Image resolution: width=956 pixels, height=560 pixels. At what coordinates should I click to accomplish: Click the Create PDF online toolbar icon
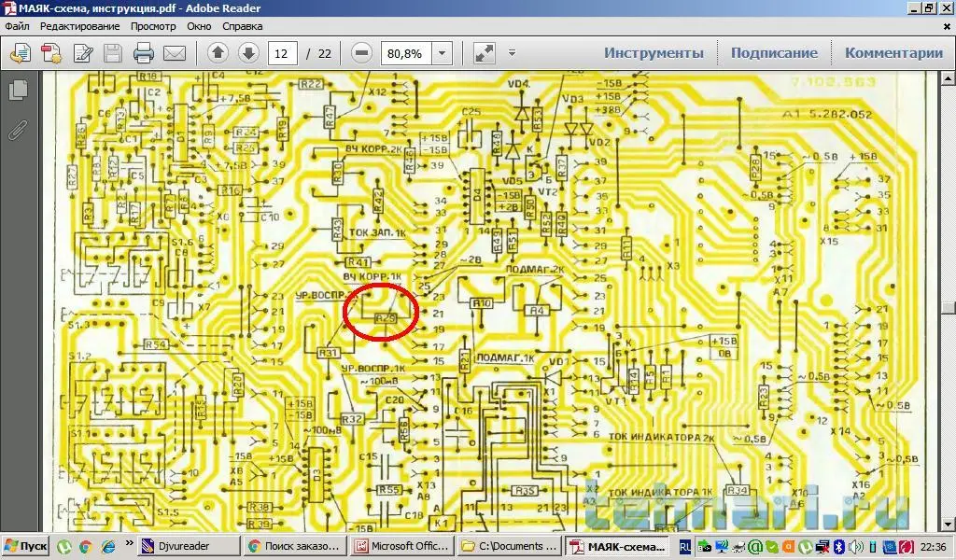tap(21, 53)
